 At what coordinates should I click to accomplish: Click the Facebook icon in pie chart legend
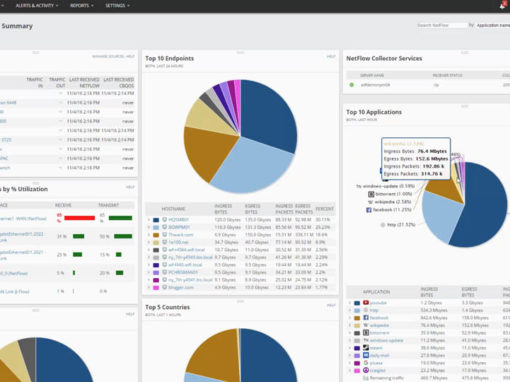(369, 210)
